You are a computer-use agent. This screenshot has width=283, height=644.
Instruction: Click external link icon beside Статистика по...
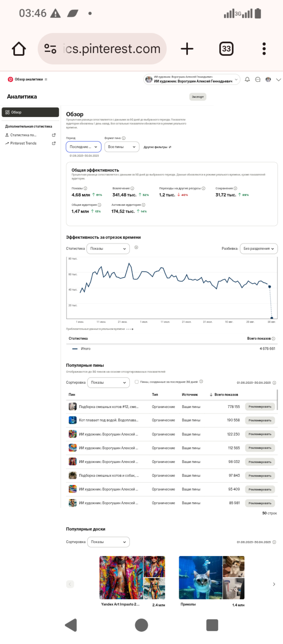(54, 135)
